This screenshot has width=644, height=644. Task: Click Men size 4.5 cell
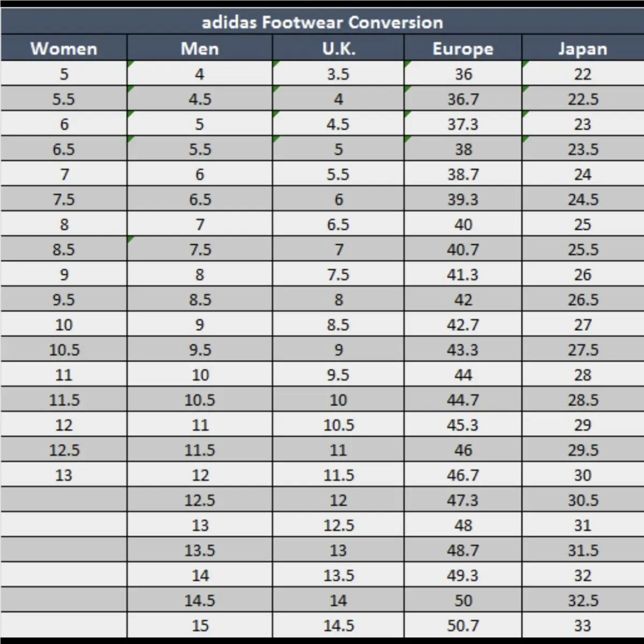200,99
